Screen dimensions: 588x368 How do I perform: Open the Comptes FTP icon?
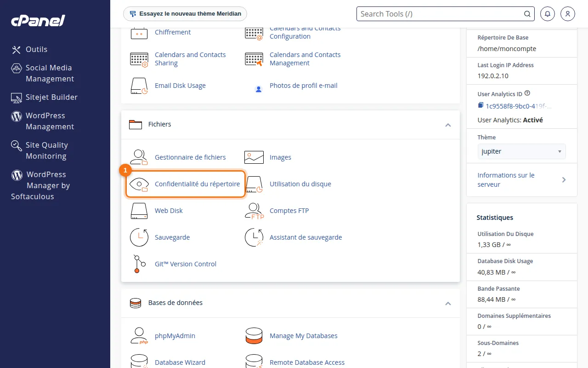coord(254,211)
